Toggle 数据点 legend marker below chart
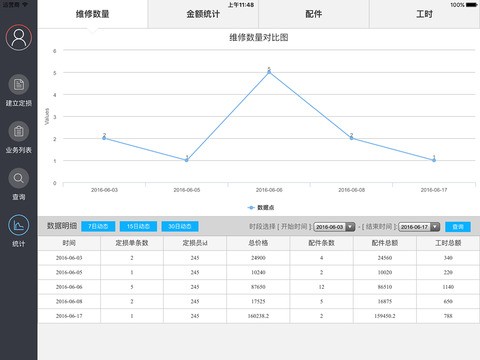The width and height of the screenshot is (480, 360). 251,208
